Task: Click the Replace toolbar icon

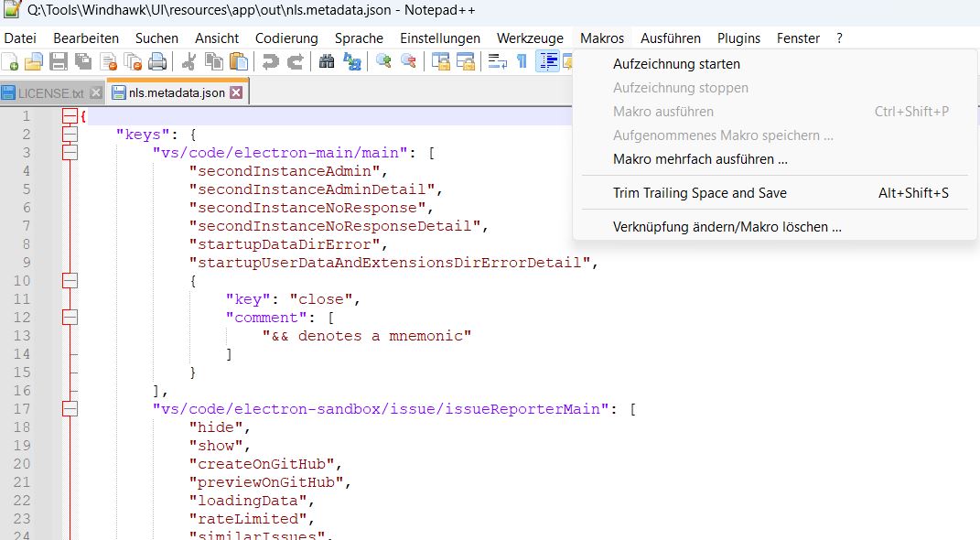Action: tap(352, 61)
